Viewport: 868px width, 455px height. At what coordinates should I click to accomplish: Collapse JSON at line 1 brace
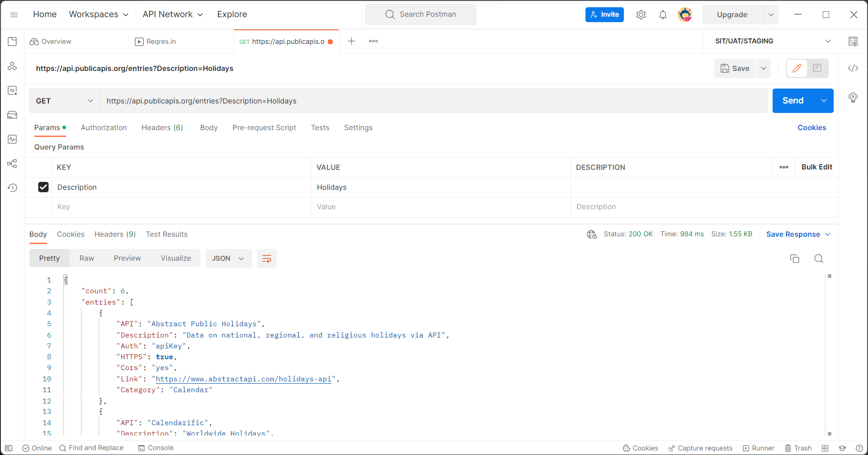pos(66,280)
